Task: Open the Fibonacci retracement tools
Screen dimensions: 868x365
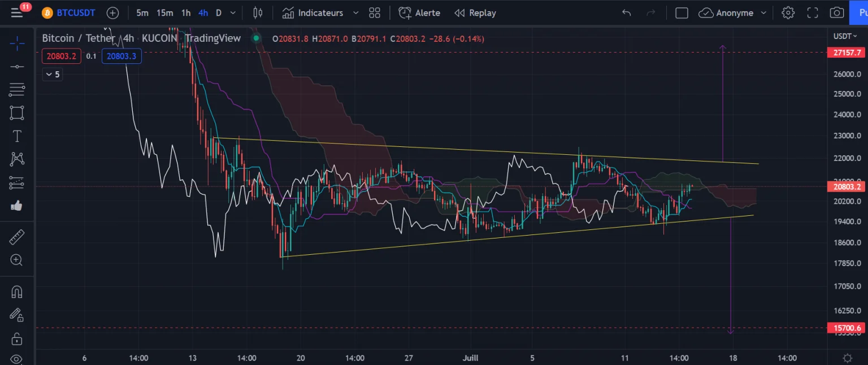Action: tap(17, 89)
